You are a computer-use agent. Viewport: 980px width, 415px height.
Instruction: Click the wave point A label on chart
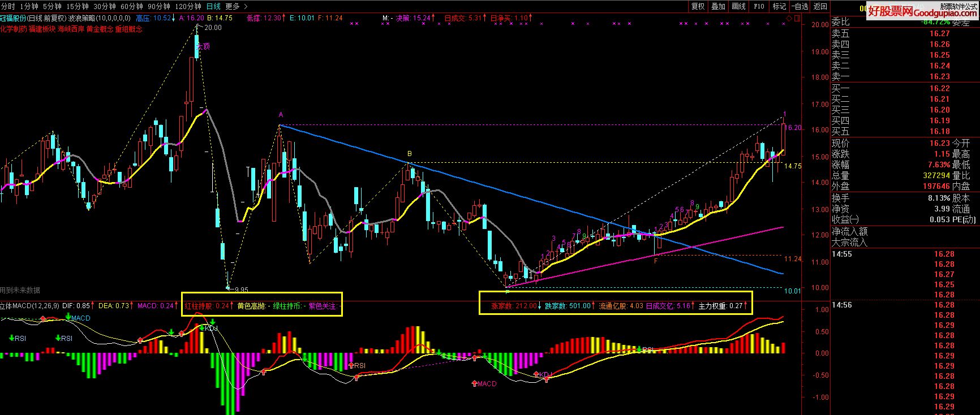point(281,115)
